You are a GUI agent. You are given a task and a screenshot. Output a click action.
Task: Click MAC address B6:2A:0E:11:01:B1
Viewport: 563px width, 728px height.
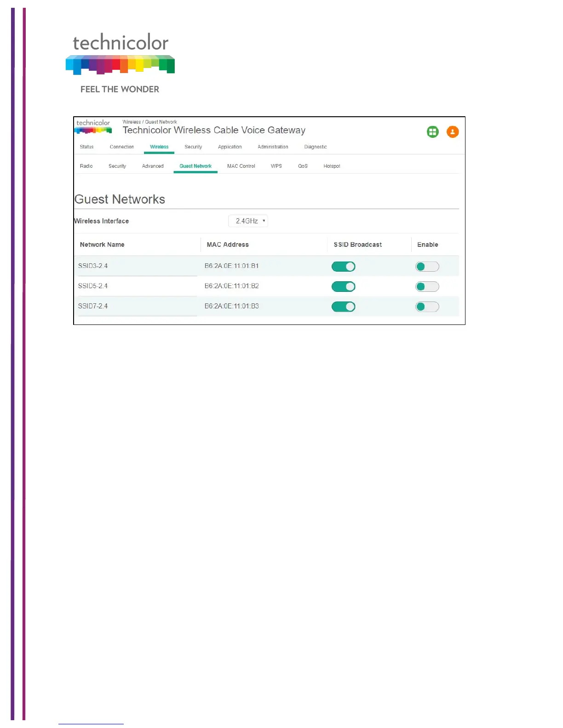pos(232,266)
